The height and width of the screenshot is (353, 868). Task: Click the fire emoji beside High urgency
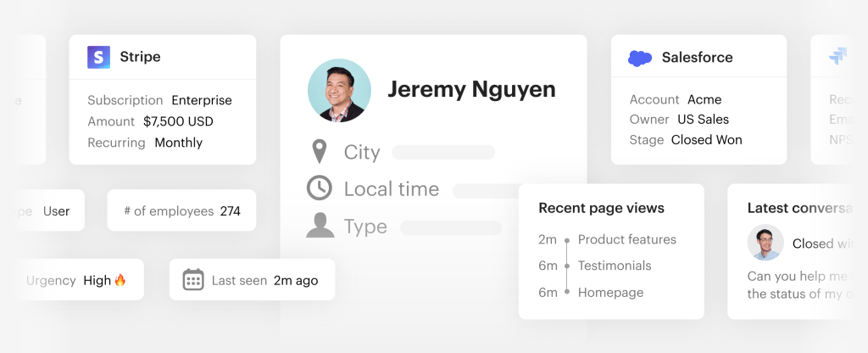pos(120,280)
